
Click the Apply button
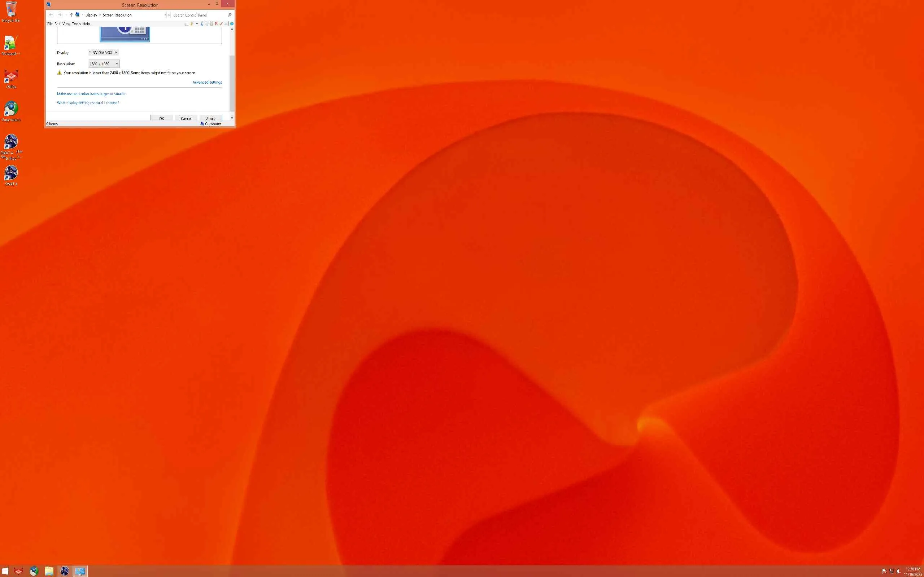coord(210,118)
